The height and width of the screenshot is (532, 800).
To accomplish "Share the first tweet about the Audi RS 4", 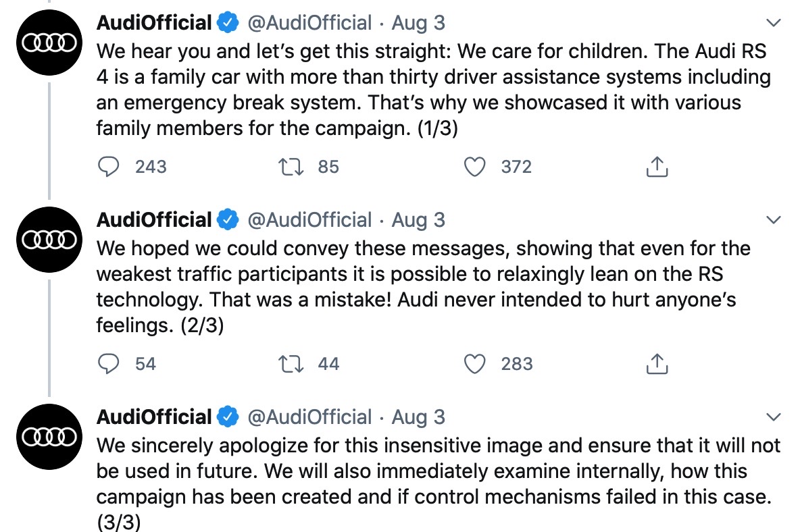I will [657, 166].
